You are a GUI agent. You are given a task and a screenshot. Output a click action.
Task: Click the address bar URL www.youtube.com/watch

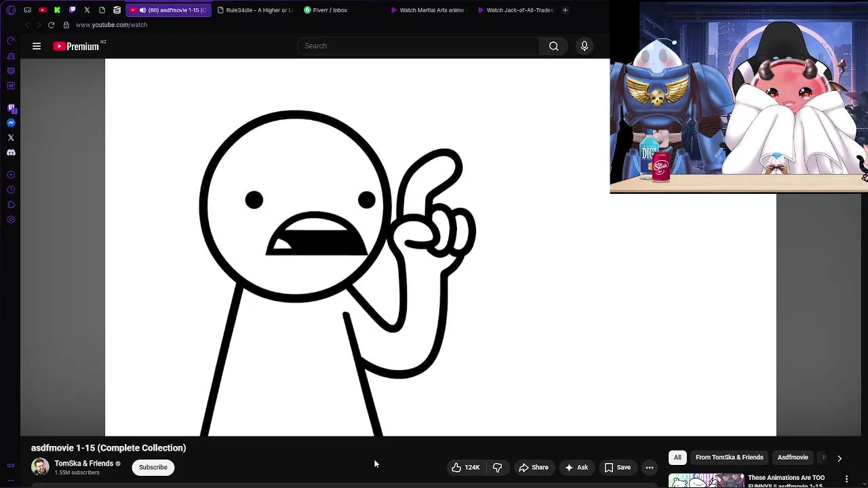pos(111,25)
